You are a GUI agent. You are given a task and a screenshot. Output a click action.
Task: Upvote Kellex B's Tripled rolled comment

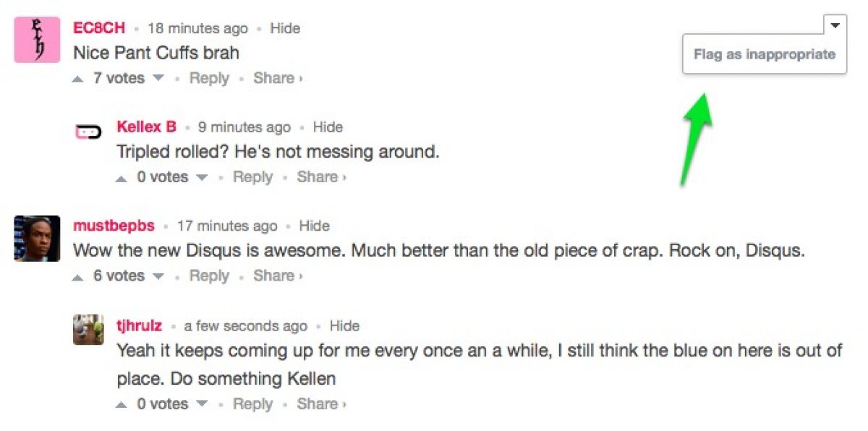click(x=122, y=178)
